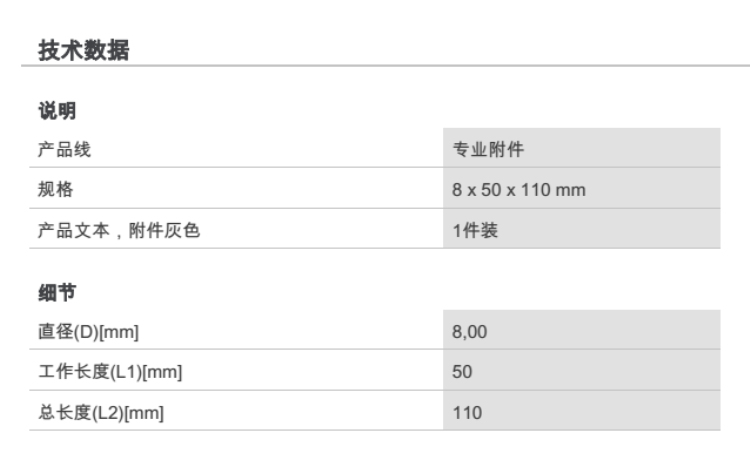Click the (D) text in 直径 label
Screen dimensions: 750x473
pos(84,331)
